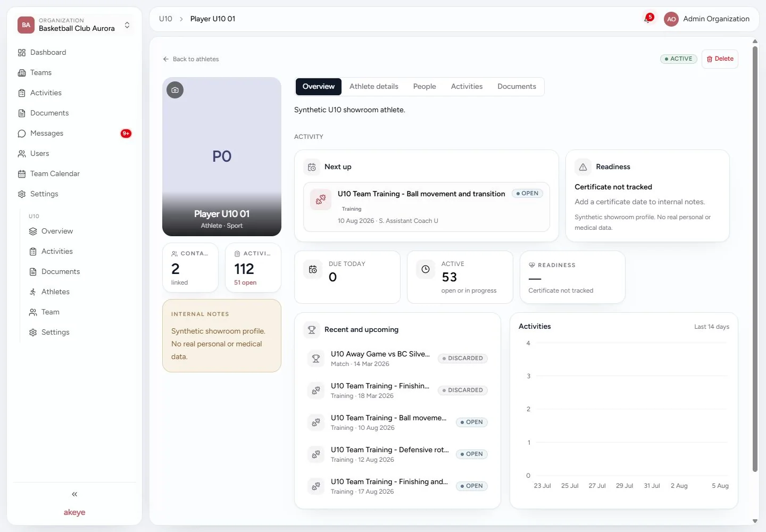Click the U10 Overview layers icon
This screenshot has height=532, width=766.
click(33, 231)
